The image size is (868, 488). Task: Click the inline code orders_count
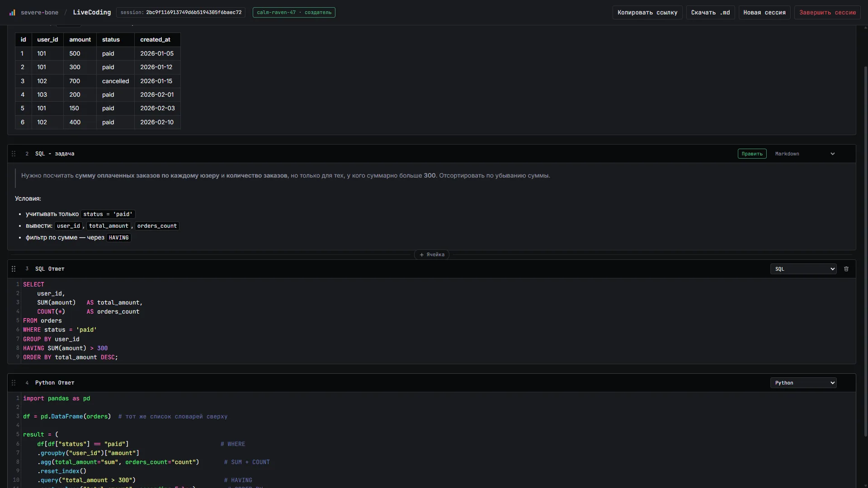tap(157, 226)
